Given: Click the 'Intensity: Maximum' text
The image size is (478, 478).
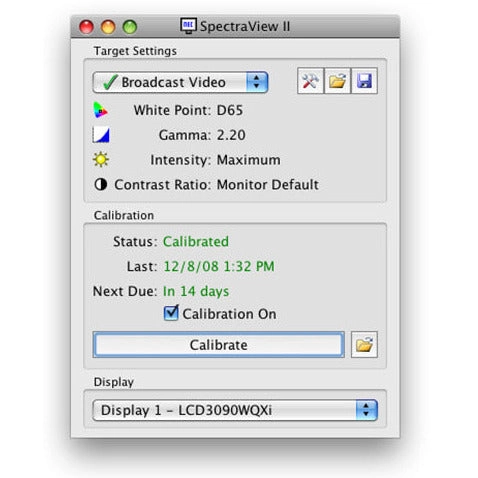Looking at the screenshot, I should (215, 160).
